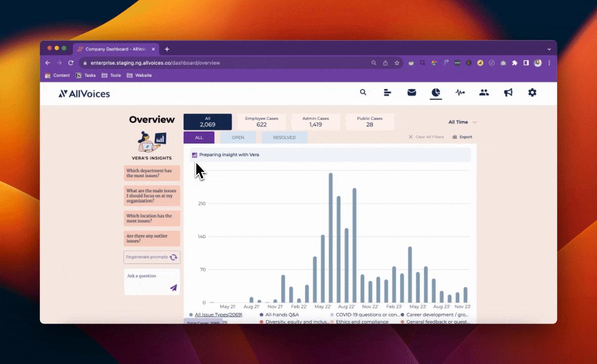The width and height of the screenshot is (597, 364).
Task: Bookmark this page with the star icon
Action: [397, 63]
